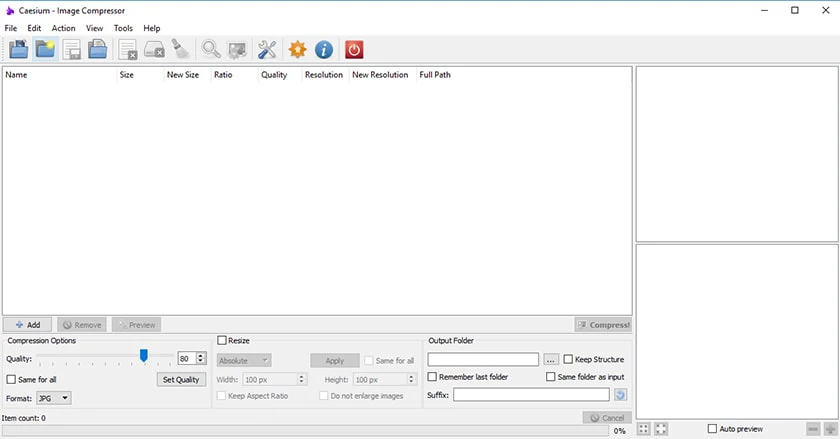Open About via blue info icon

click(x=324, y=50)
